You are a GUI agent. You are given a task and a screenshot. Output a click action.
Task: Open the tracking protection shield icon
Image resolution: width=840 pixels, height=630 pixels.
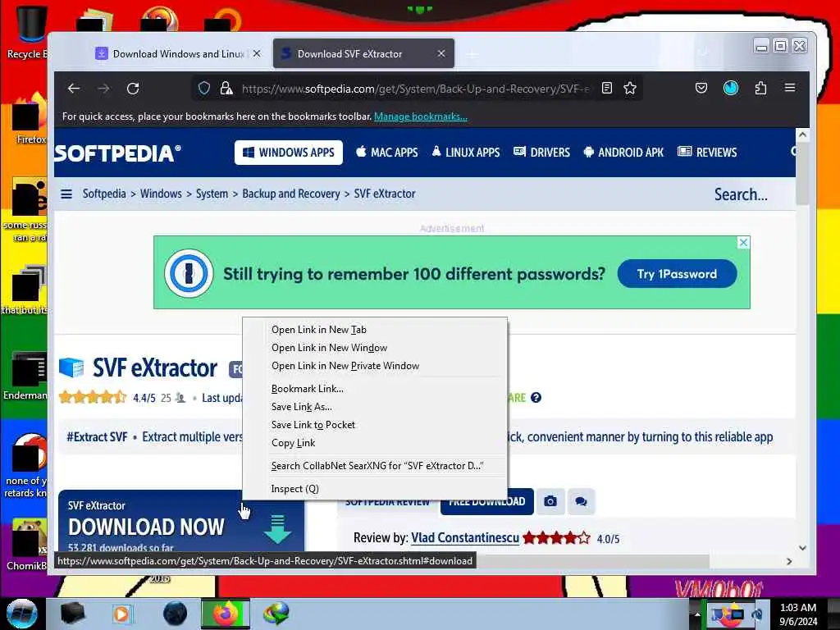pyautogui.click(x=204, y=89)
